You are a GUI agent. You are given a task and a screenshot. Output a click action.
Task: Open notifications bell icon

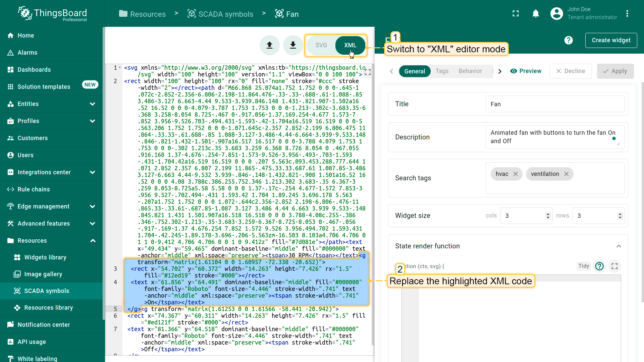pos(536,14)
